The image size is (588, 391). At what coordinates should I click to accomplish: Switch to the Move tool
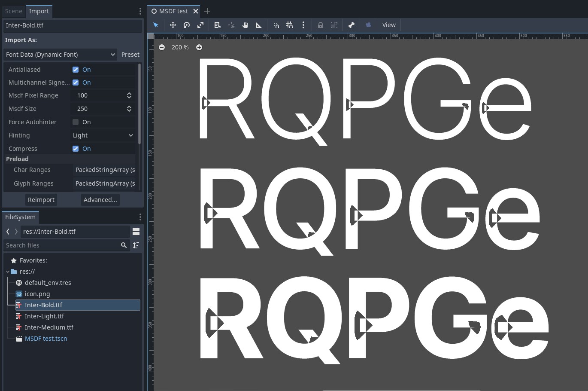coord(173,25)
